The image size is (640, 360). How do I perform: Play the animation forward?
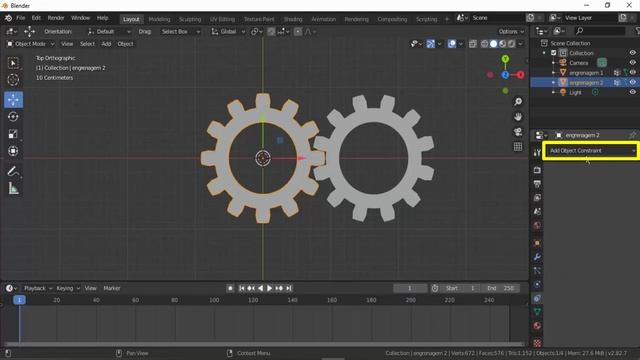pyautogui.click(x=269, y=288)
